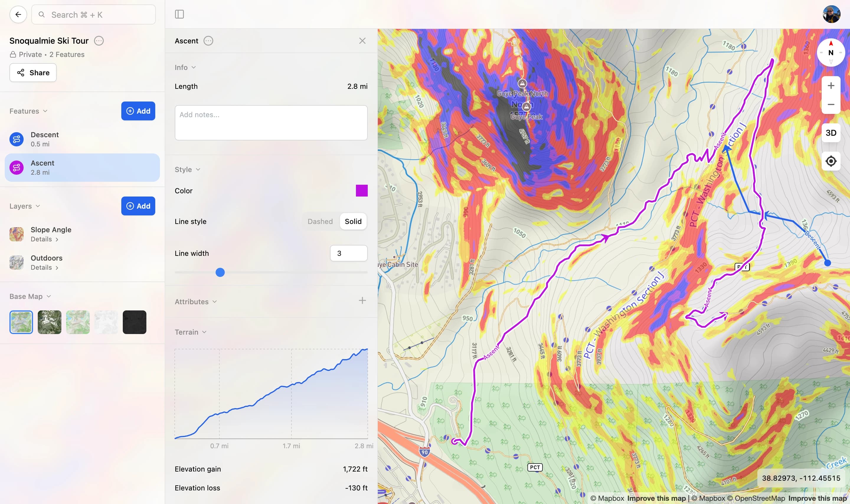Screen dimensions: 850x504
Task: Center map on my location
Action: tap(831, 161)
